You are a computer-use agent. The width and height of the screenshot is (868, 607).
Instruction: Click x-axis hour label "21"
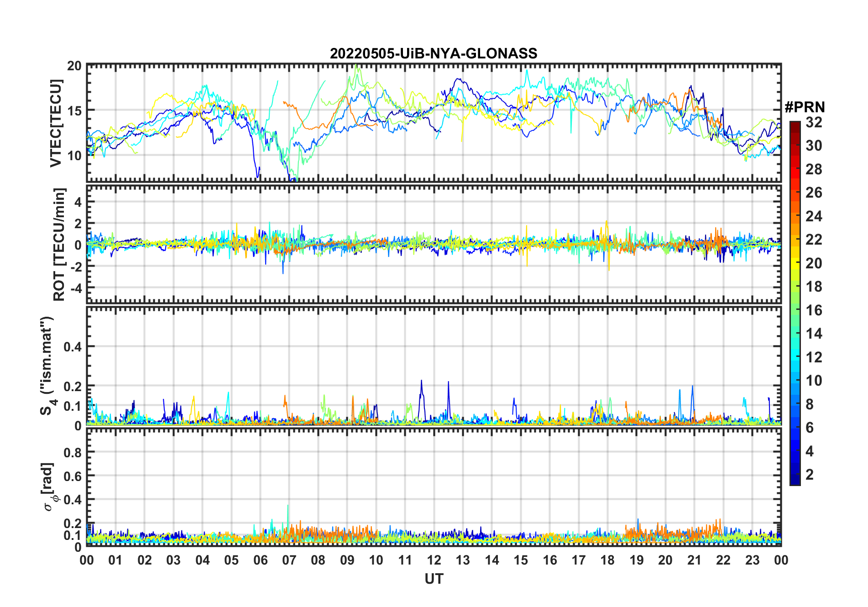click(x=695, y=560)
